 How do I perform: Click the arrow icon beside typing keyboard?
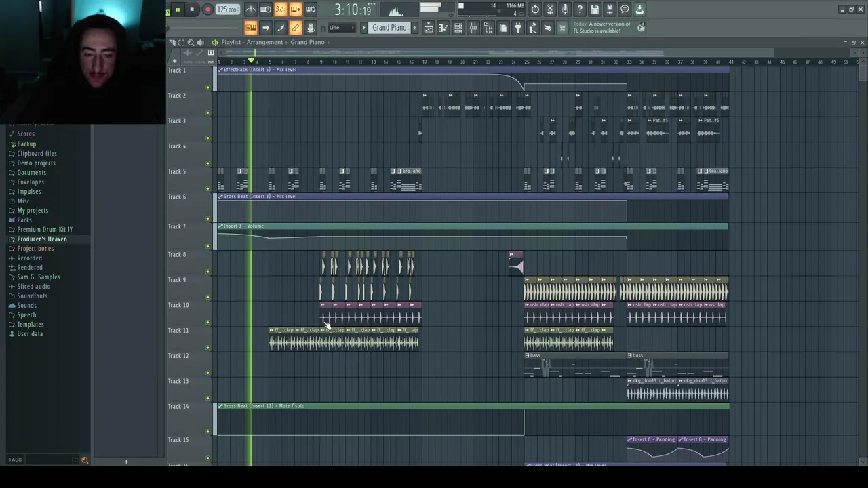click(x=266, y=28)
